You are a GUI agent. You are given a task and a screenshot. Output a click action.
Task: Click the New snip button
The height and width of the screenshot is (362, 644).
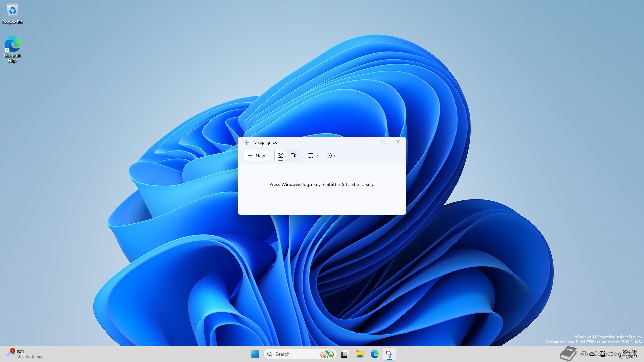click(256, 156)
